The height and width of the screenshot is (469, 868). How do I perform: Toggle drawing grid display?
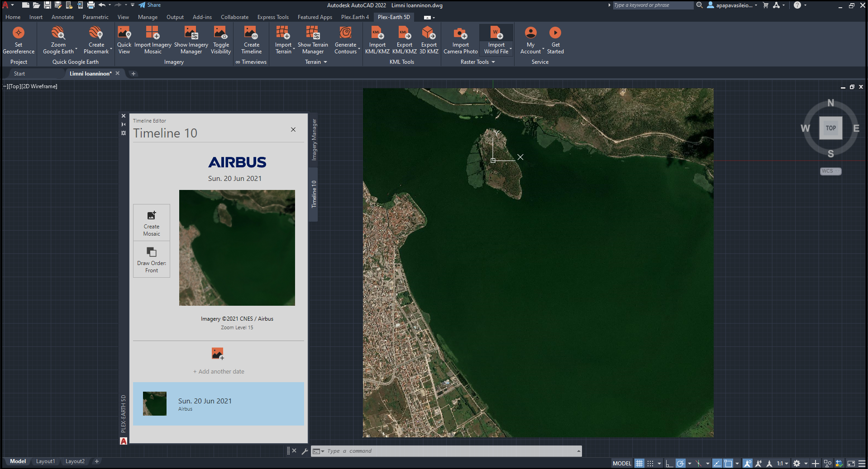click(x=639, y=463)
